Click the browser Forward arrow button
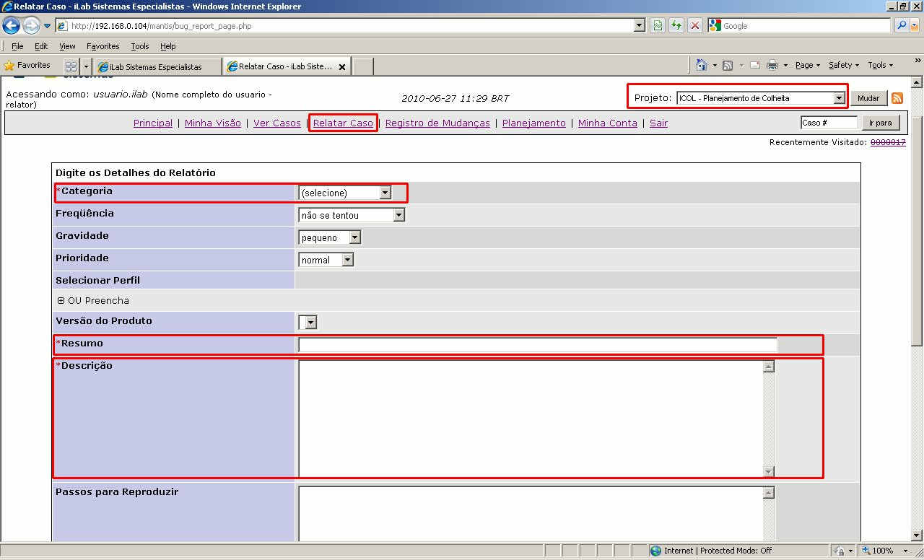Viewport: 924px width, 560px height. 31,26
